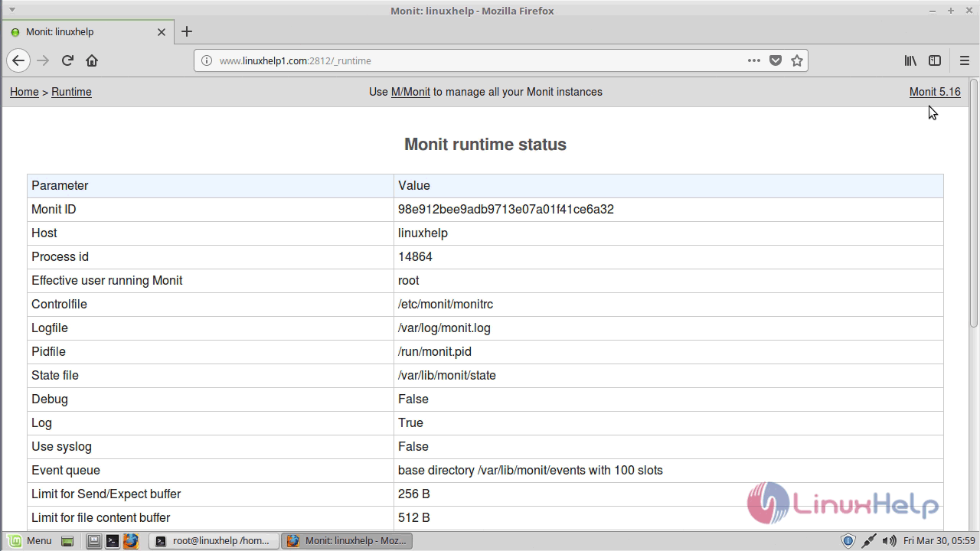Open a new browser tab
980x551 pixels.
click(187, 31)
